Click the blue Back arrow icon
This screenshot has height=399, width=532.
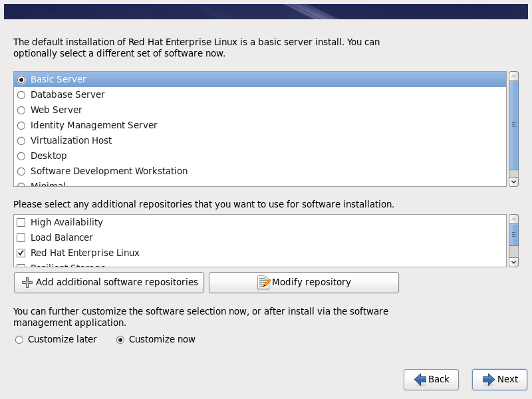(420, 379)
